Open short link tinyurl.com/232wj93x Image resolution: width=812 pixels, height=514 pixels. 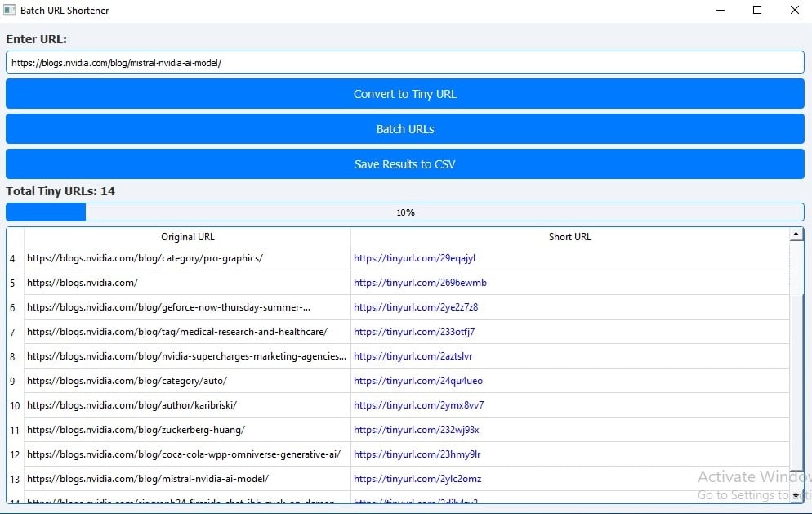tap(417, 430)
